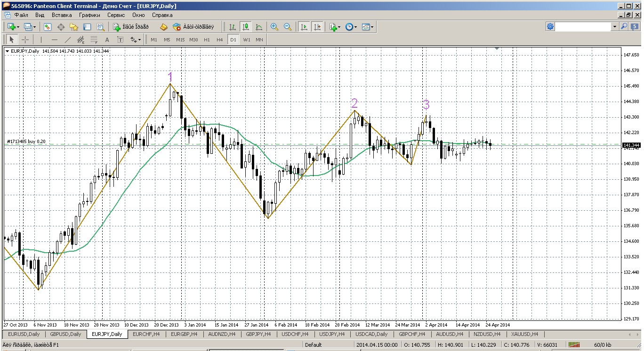Image resolution: width=644 pixels, height=351 pixels.
Task: Switch the chart to bar chart mode
Action: point(232,27)
